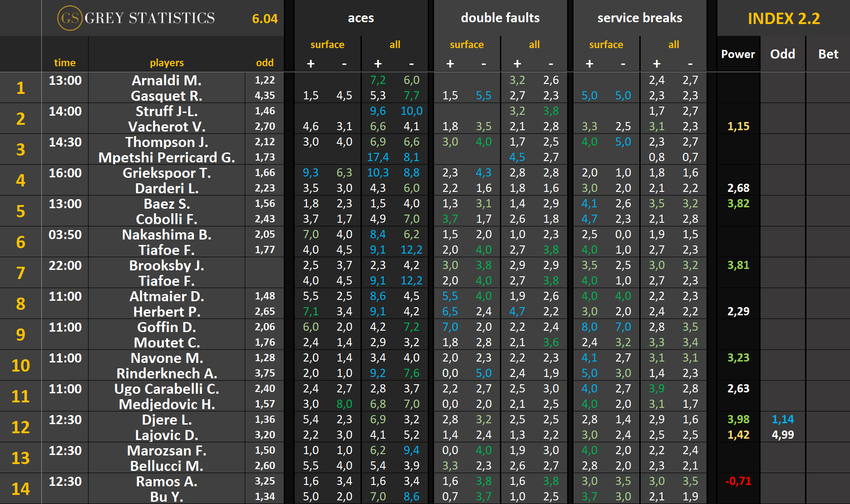Click the GS Grey Statistics logo
Screen dimensions: 850x504
[x=136, y=18]
